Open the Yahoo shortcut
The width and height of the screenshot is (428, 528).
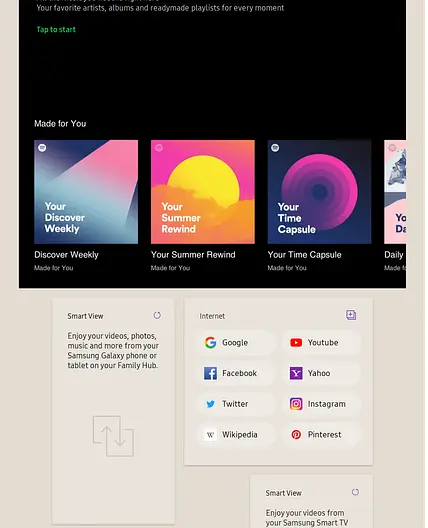(x=321, y=373)
